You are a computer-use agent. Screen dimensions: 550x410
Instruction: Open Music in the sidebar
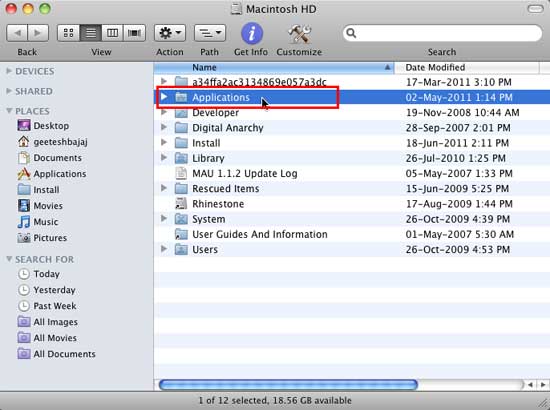(x=38, y=222)
